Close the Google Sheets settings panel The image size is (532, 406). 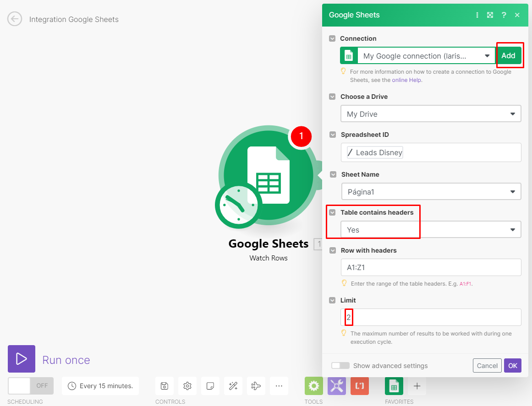517,15
